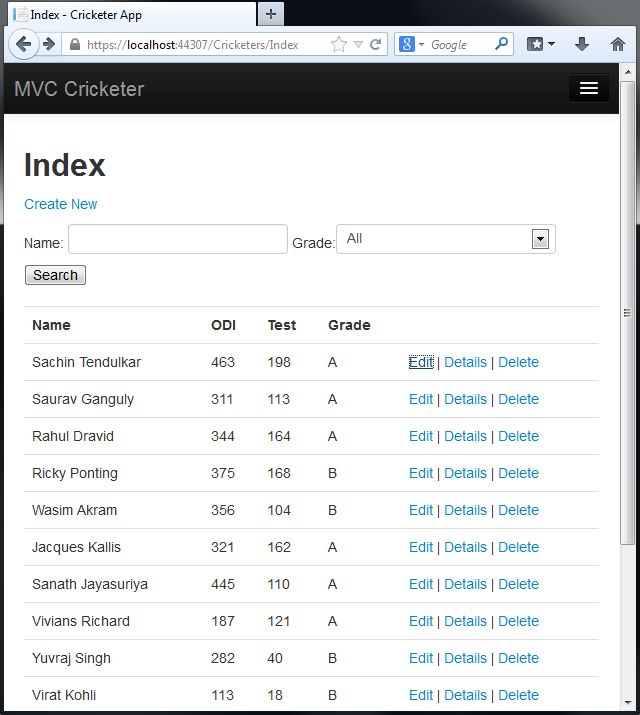Edit the Rahul Dravid record
The width and height of the screenshot is (640, 715).
click(x=421, y=436)
